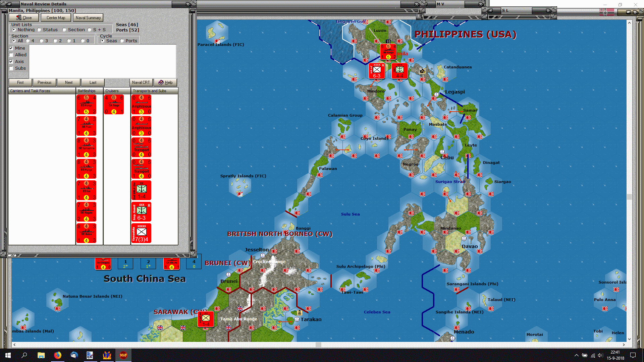Select the first Amphibious transport counter
This screenshot has width=644, height=362.
(x=141, y=105)
